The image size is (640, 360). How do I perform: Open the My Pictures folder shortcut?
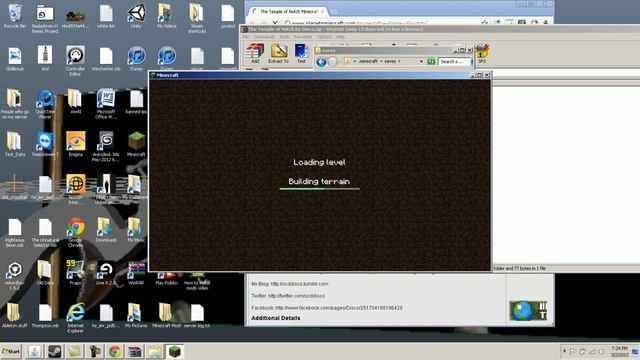136,316
